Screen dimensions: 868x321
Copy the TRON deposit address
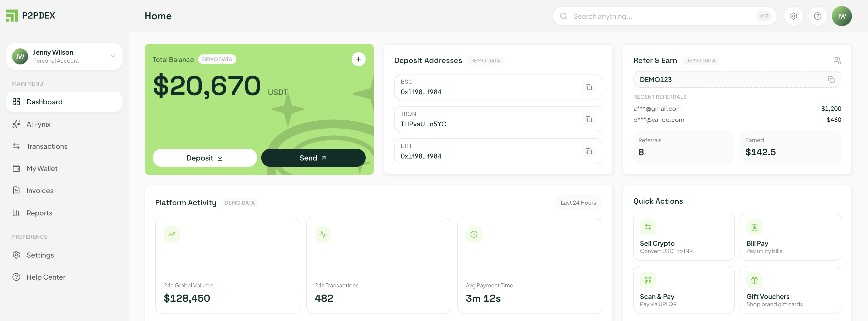(589, 119)
